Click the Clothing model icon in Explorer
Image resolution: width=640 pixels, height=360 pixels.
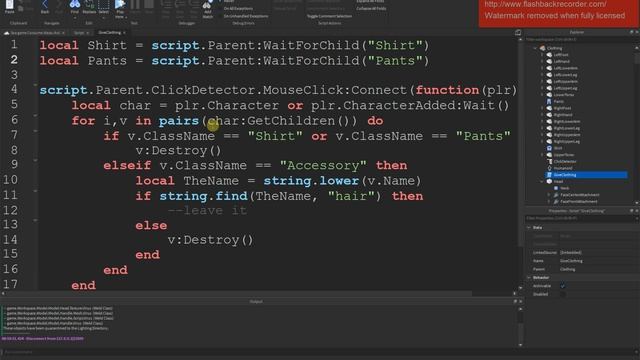tap(542, 48)
